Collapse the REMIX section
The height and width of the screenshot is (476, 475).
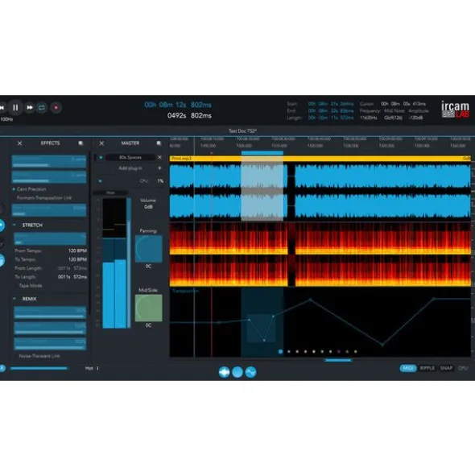pyautogui.click(x=14, y=299)
